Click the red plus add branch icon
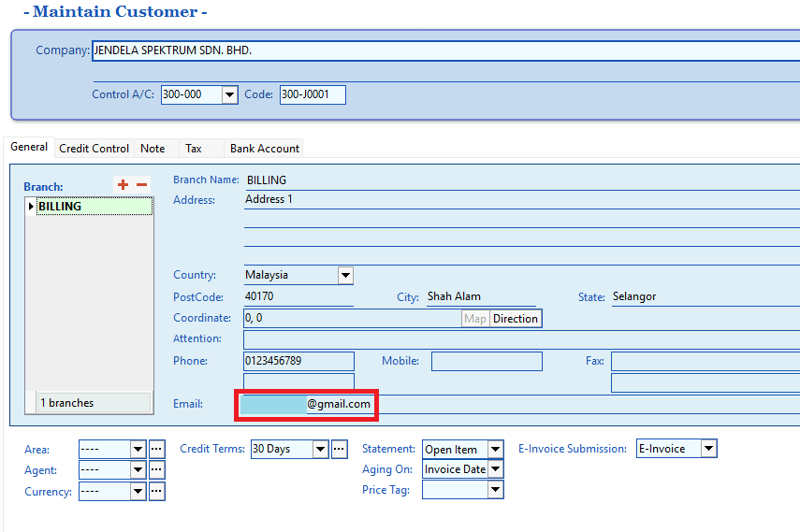The width and height of the screenshot is (800, 532). [123, 185]
